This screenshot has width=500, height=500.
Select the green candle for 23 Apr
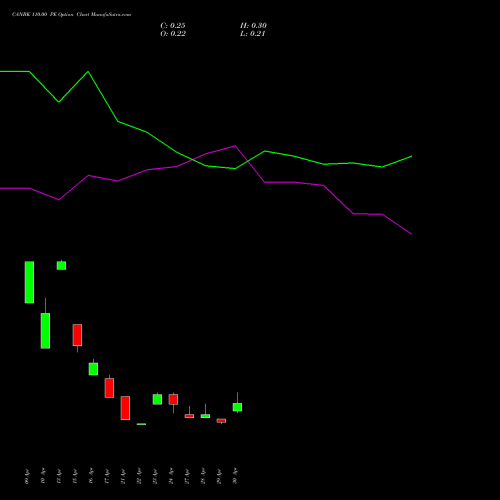click(x=157, y=399)
